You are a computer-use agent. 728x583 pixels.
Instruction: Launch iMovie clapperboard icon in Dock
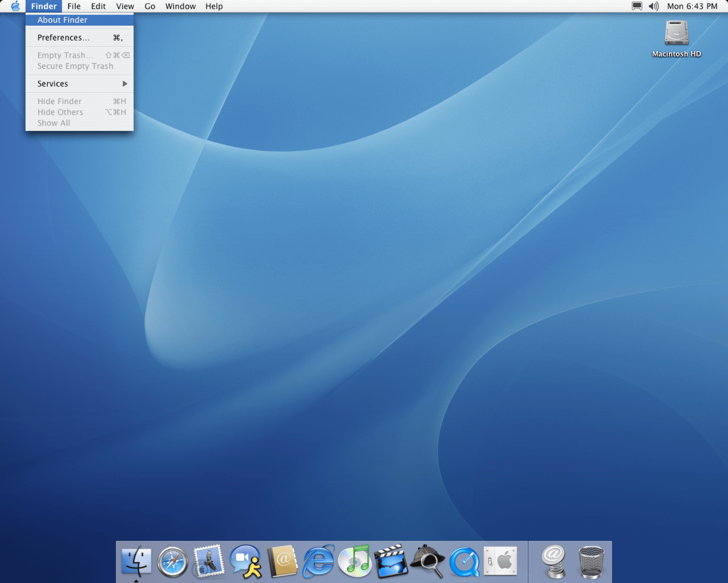(x=391, y=561)
